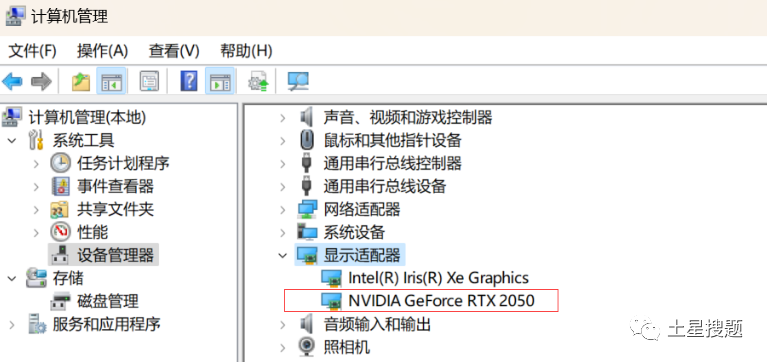Select 磁盘管理 in the left tree
The height and width of the screenshot is (362, 767).
(x=108, y=300)
